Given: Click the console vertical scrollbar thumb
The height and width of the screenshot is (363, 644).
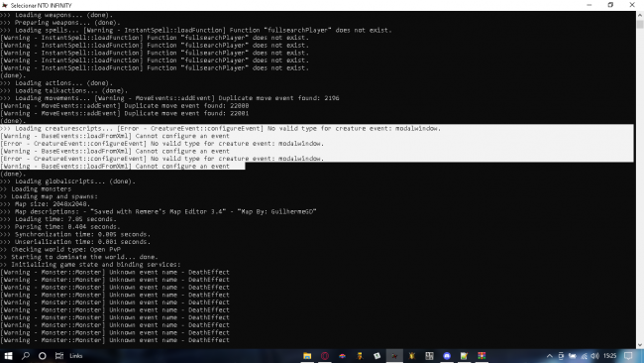Looking at the screenshot, I should (640, 24).
